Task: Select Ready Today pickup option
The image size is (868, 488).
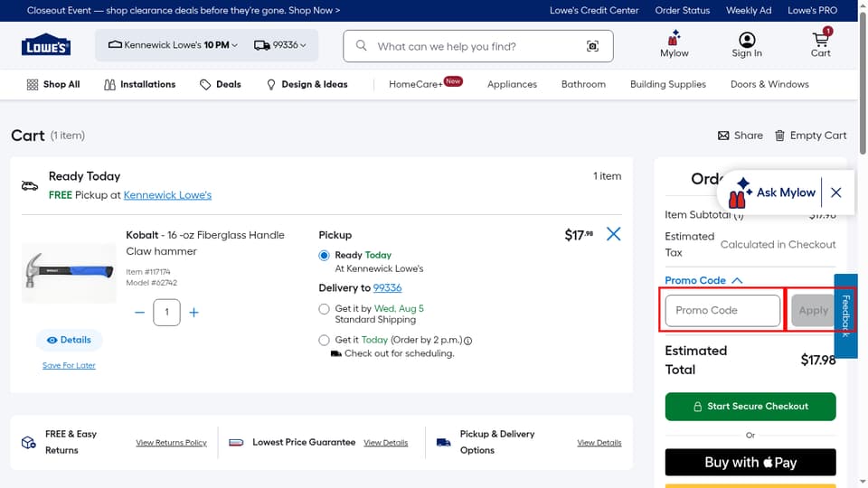Action: point(324,256)
